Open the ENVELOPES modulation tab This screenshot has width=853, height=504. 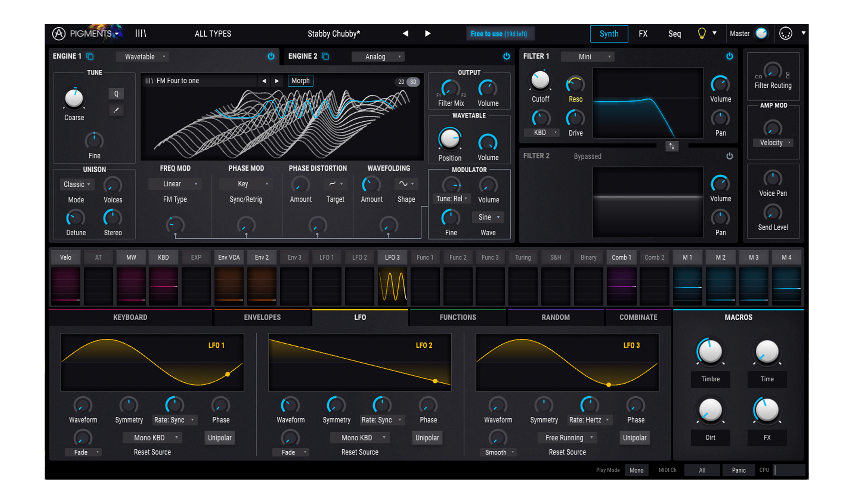point(262,317)
